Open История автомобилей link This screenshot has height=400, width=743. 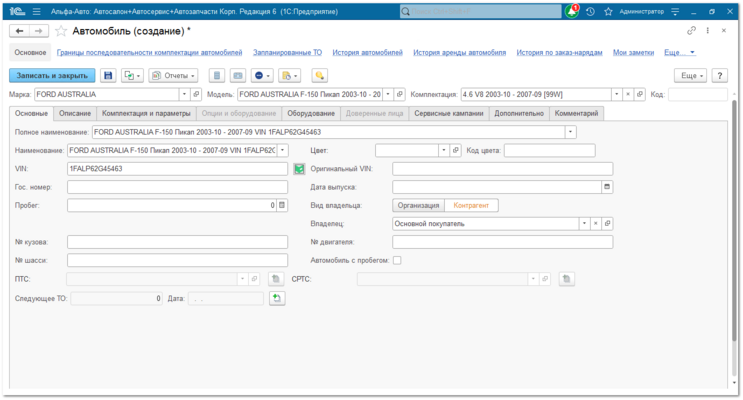coord(367,53)
